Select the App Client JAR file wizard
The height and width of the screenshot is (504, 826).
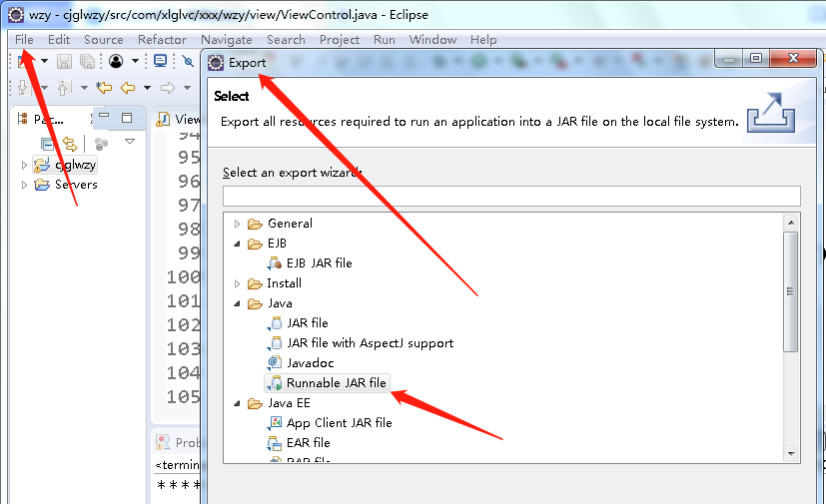(x=331, y=423)
